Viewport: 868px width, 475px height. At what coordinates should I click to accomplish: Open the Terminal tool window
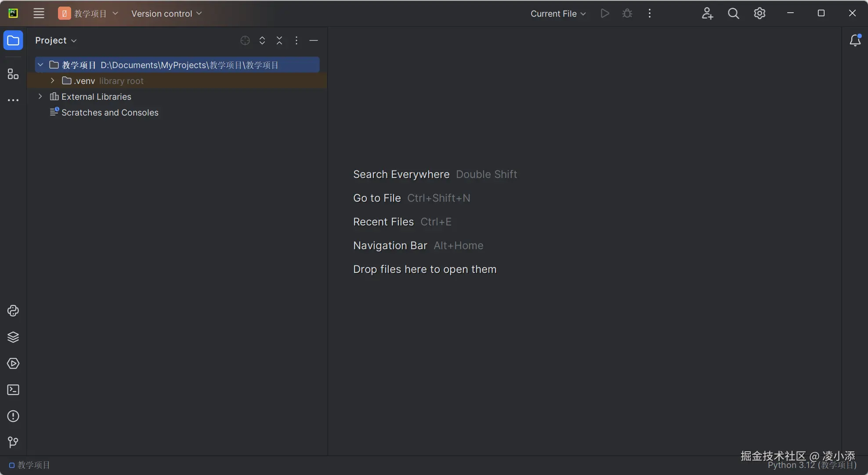(x=13, y=390)
